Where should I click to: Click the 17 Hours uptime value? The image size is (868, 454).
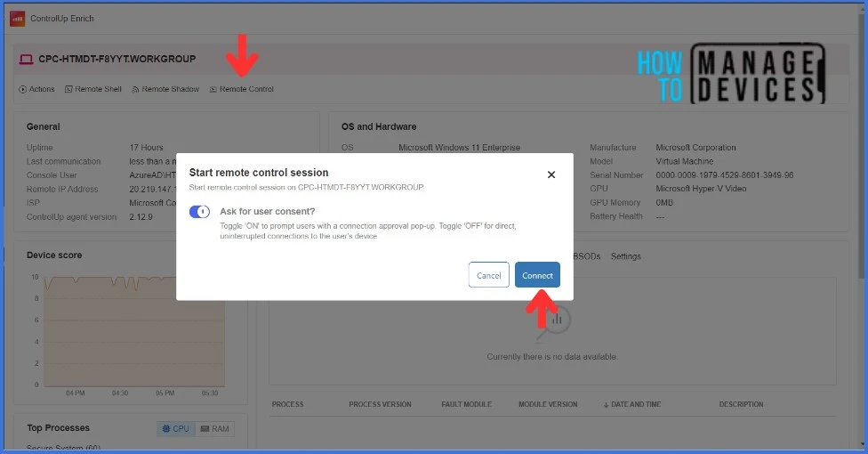coord(146,148)
